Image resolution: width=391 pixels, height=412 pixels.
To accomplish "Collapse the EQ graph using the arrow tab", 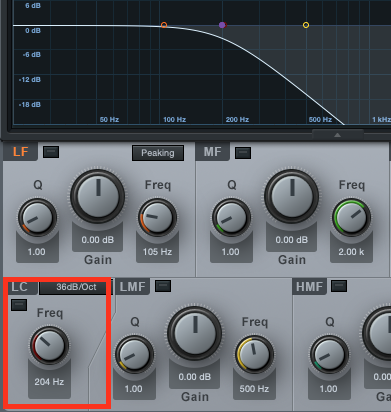I will pyautogui.click(x=337, y=135).
